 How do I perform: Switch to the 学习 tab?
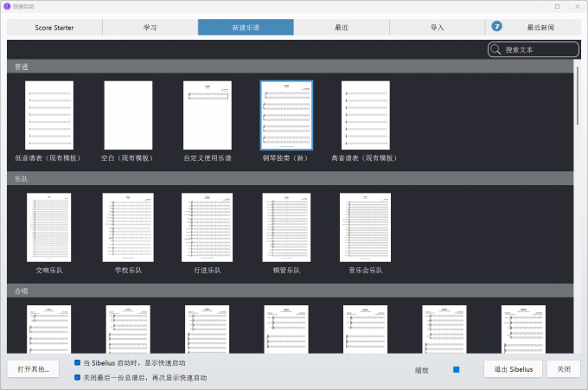point(150,28)
